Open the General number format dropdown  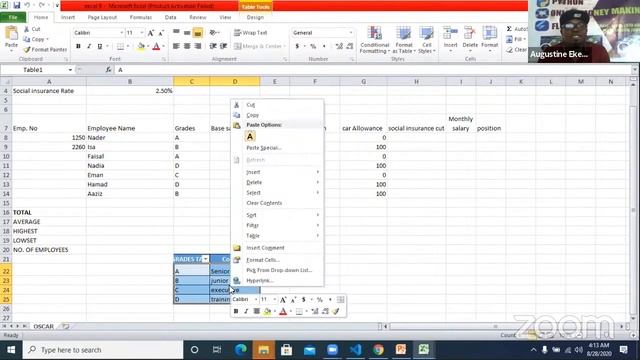coord(351,33)
